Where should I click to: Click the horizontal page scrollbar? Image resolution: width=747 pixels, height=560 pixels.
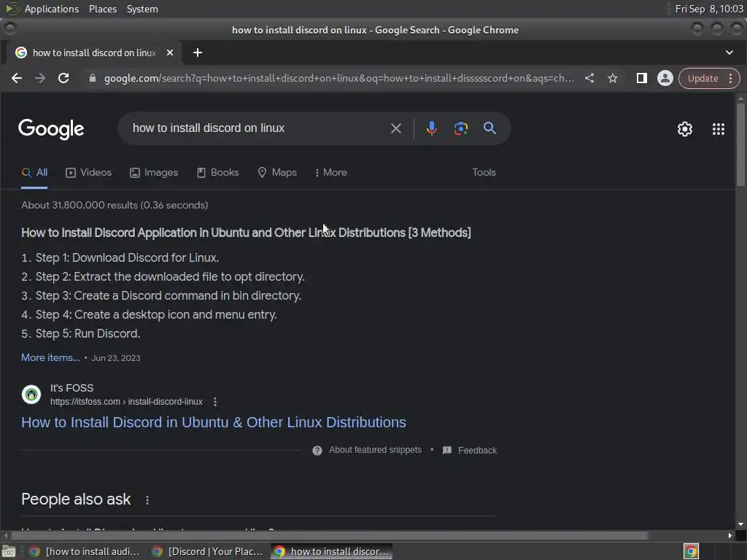click(329, 536)
